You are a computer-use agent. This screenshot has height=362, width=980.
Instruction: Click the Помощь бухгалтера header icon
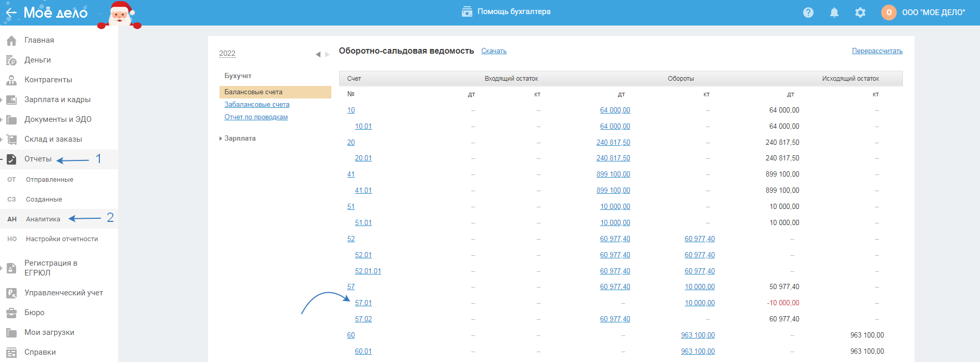pyautogui.click(x=467, y=11)
